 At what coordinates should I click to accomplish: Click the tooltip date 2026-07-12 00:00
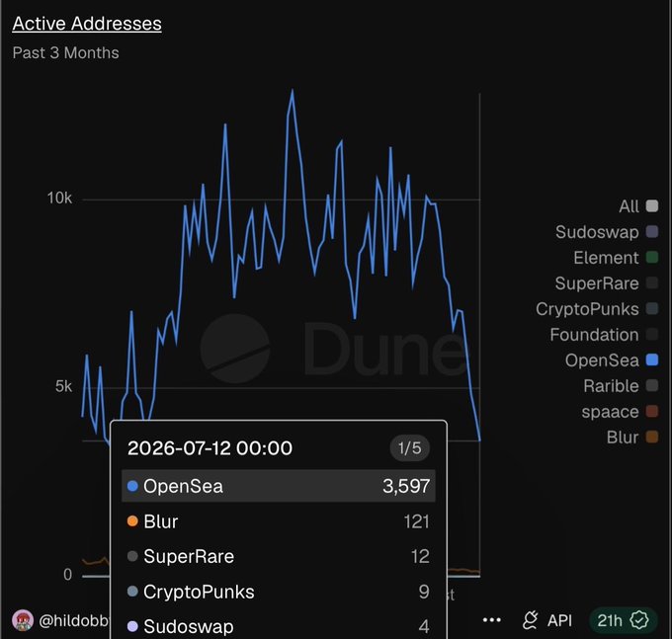(x=210, y=448)
